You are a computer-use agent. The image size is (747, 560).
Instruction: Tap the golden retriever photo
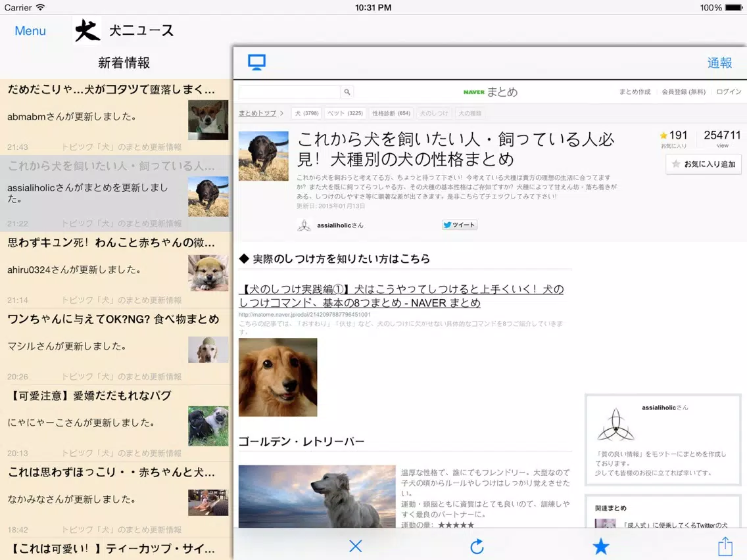coord(317,496)
